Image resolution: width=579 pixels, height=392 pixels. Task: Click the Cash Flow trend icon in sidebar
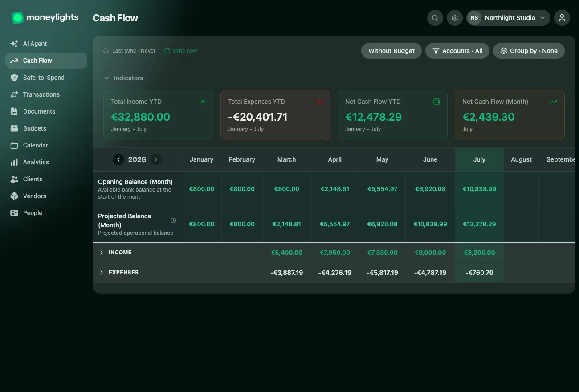[x=14, y=61]
